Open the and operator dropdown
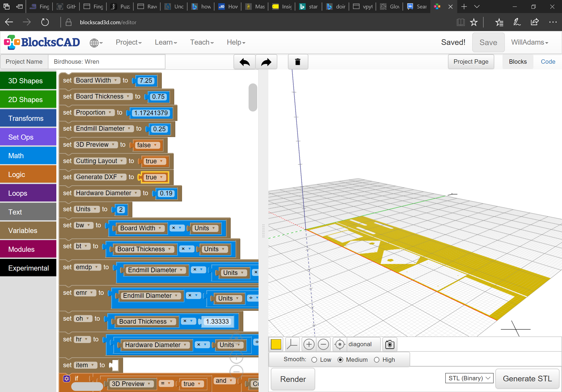The width and height of the screenshot is (562, 392). [x=224, y=381]
